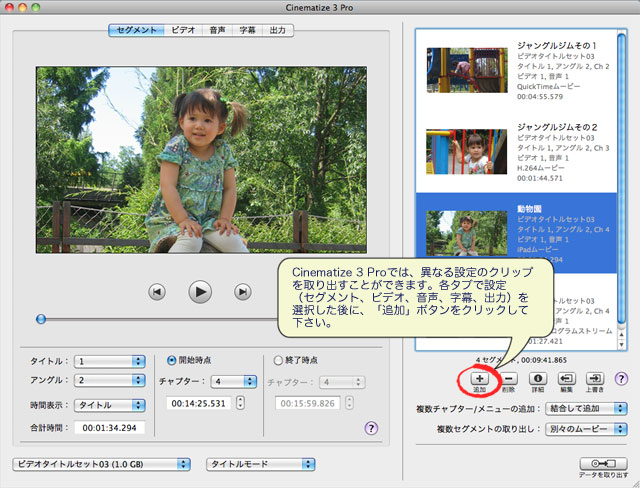Click the edit segment button
640x488 pixels.
tap(567, 378)
